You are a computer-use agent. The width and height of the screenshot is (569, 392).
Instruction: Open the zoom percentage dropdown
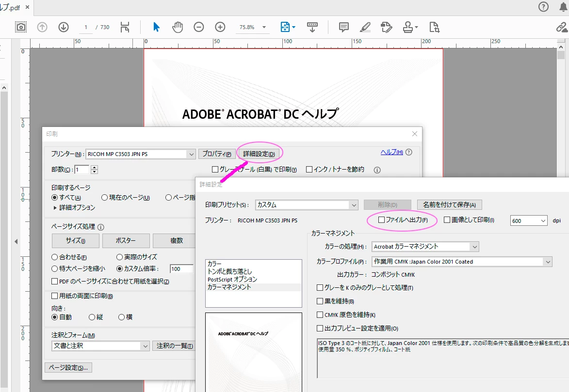pyautogui.click(x=264, y=27)
